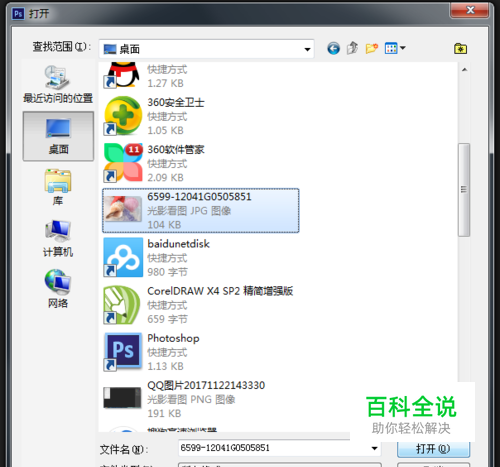Select the 360安全卫士 shortcut icon
The image size is (500, 467).
[x=123, y=116]
